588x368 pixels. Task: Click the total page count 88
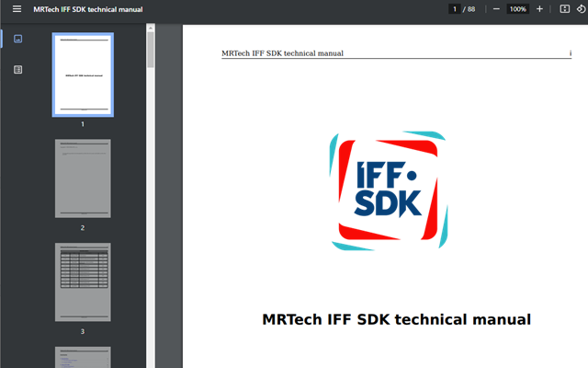(x=471, y=9)
